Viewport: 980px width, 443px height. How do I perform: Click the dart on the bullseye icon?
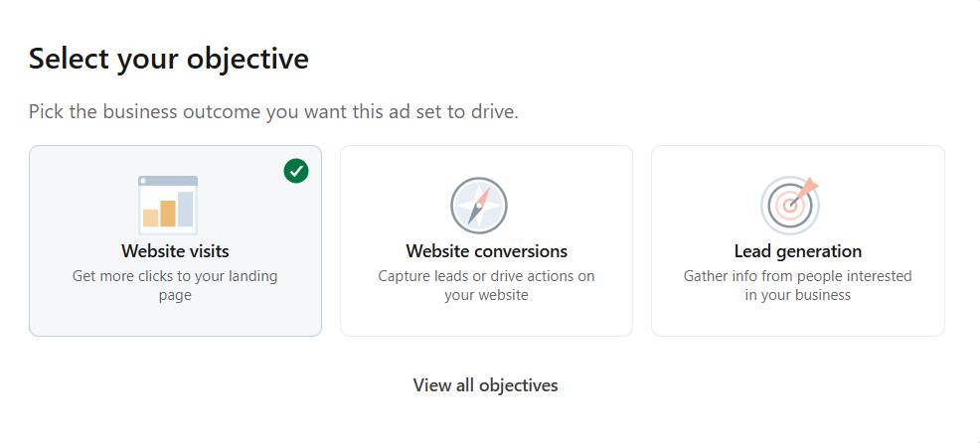click(806, 188)
